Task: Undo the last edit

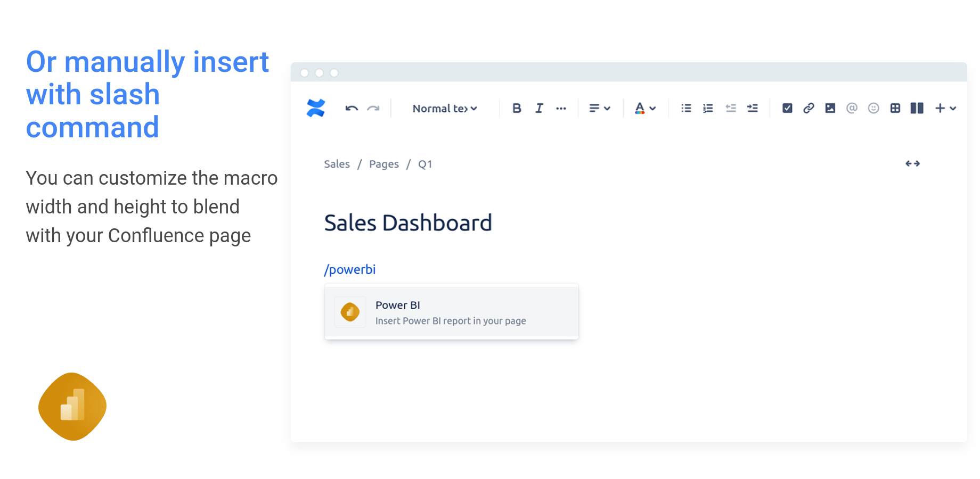Action: (x=352, y=109)
